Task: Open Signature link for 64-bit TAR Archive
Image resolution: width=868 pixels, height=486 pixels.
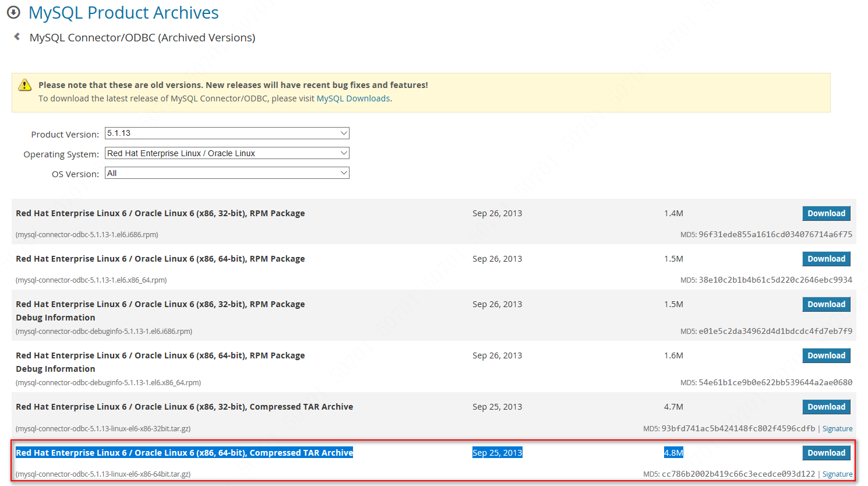Action: point(837,474)
